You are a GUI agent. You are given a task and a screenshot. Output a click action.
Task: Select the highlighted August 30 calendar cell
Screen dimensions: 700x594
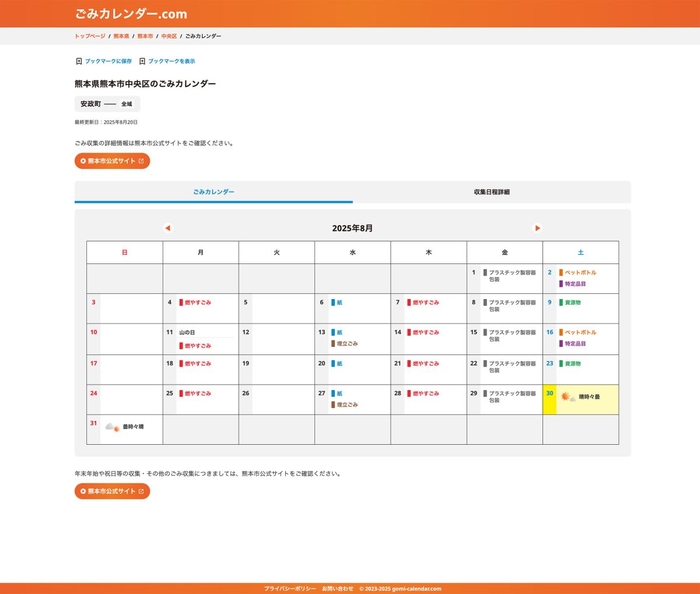click(580, 400)
